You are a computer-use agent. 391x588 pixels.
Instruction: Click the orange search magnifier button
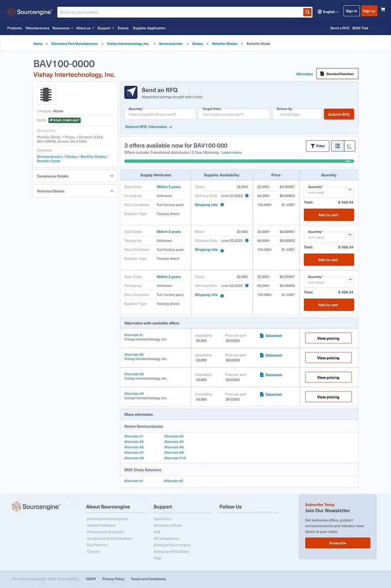pyautogui.click(x=307, y=12)
